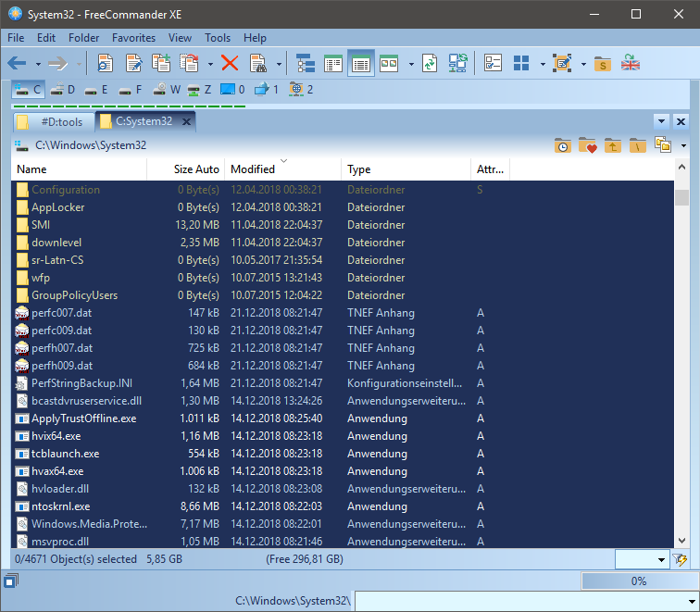Open dropdown next to move icon
The height and width of the screenshot is (612, 700).
pyautogui.click(x=210, y=64)
